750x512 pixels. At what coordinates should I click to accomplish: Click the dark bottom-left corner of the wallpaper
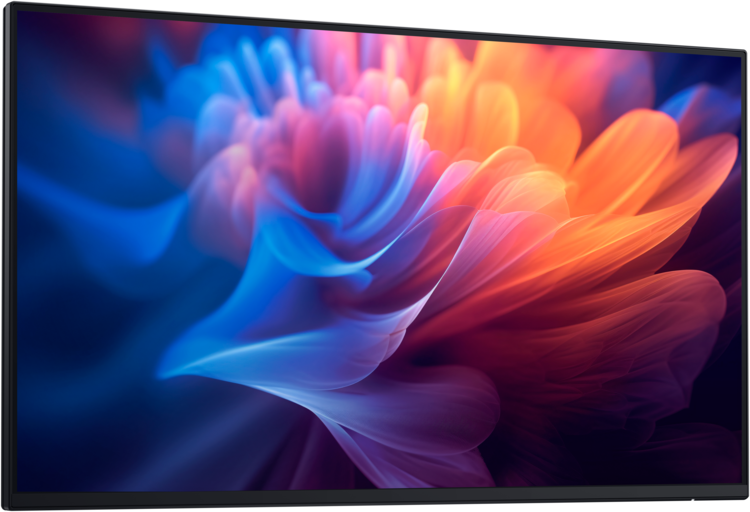(40, 470)
